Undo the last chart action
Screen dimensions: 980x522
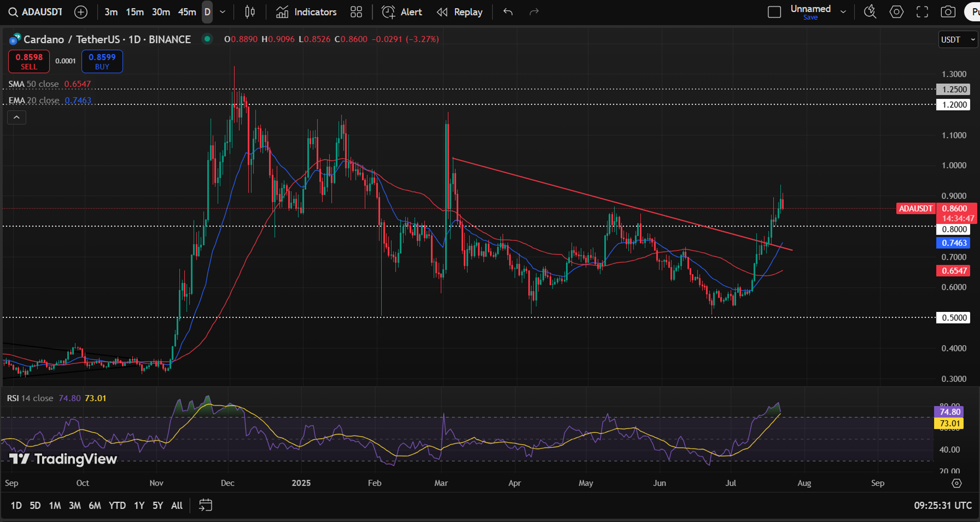click(508, 12)
